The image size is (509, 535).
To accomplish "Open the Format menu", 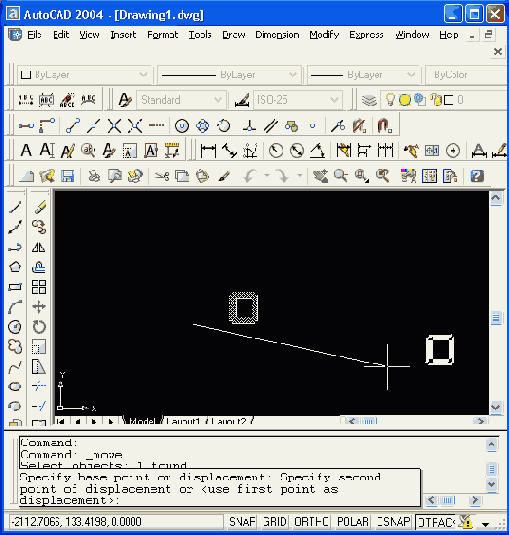I will [x=162, y=34].
